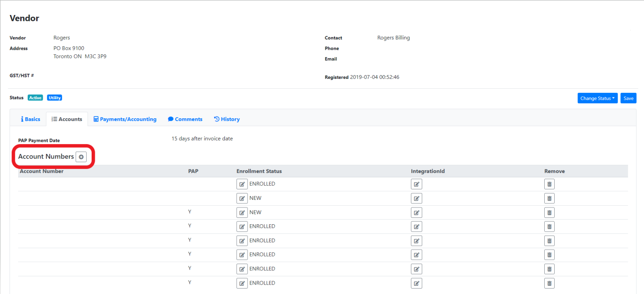Click the address line PO Box 9100
The image size is (644, 294).
[x=69, y=48]
